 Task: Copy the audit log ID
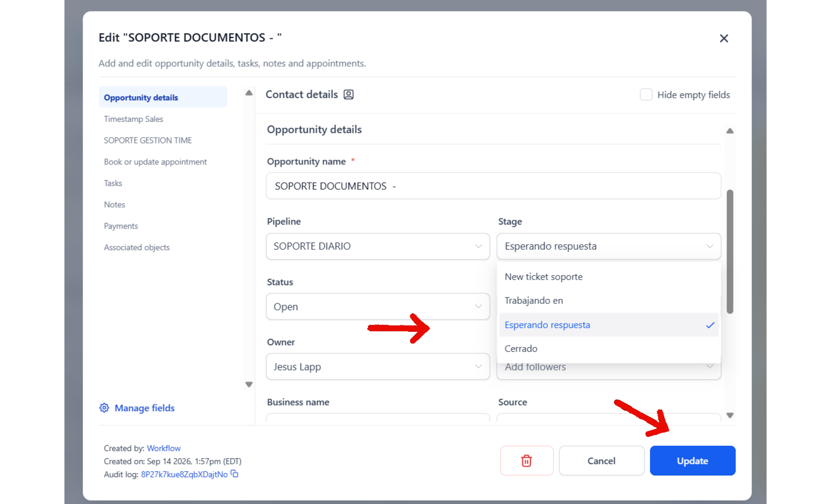tap(234, 474)
